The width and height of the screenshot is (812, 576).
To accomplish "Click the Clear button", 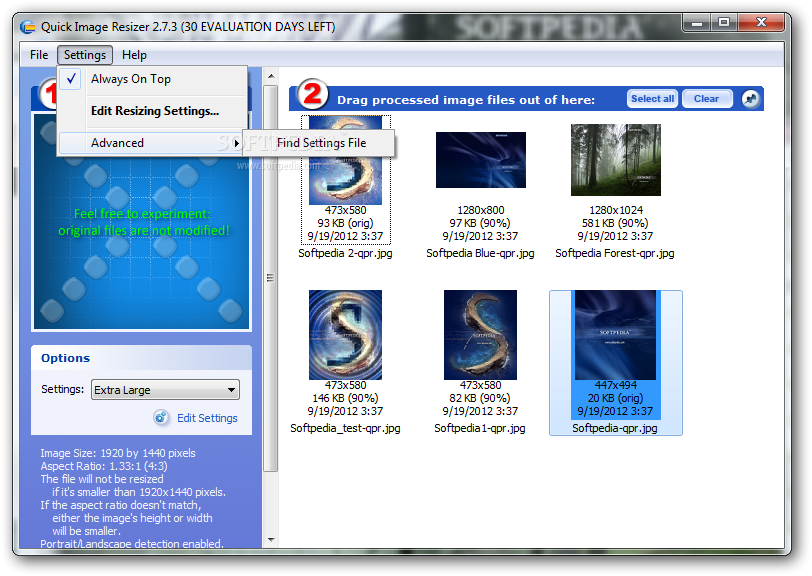I will (706, 99).
